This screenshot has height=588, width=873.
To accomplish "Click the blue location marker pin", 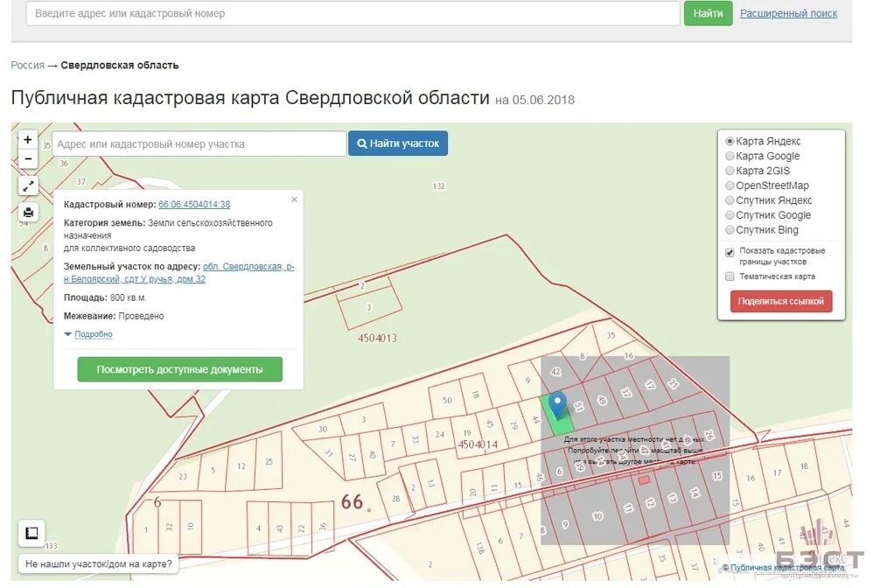I will click(x=557, y=404).
